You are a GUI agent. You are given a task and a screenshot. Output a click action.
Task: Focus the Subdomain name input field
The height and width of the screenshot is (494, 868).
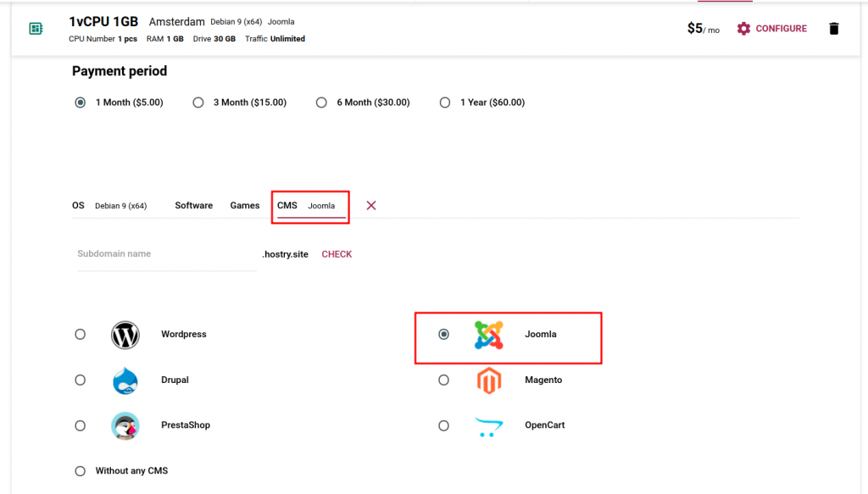pos(167,254)
